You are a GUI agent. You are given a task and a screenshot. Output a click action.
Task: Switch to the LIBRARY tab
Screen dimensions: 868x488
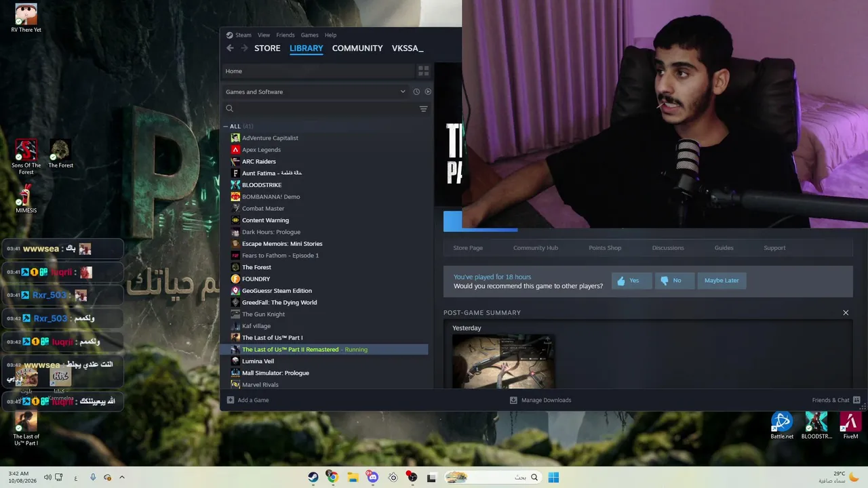tap(306, 48)
